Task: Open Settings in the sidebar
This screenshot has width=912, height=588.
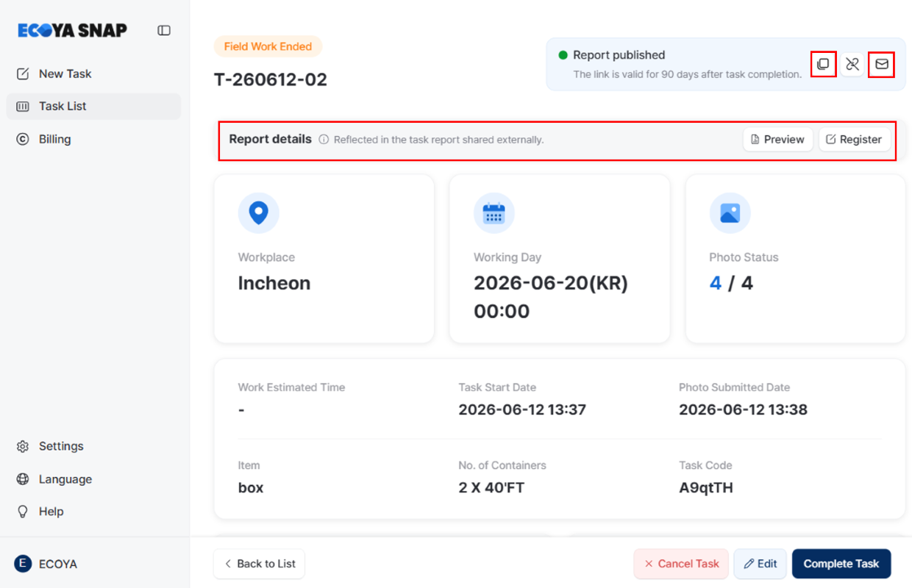Action: pyautogui.click(x=93, y=446)
